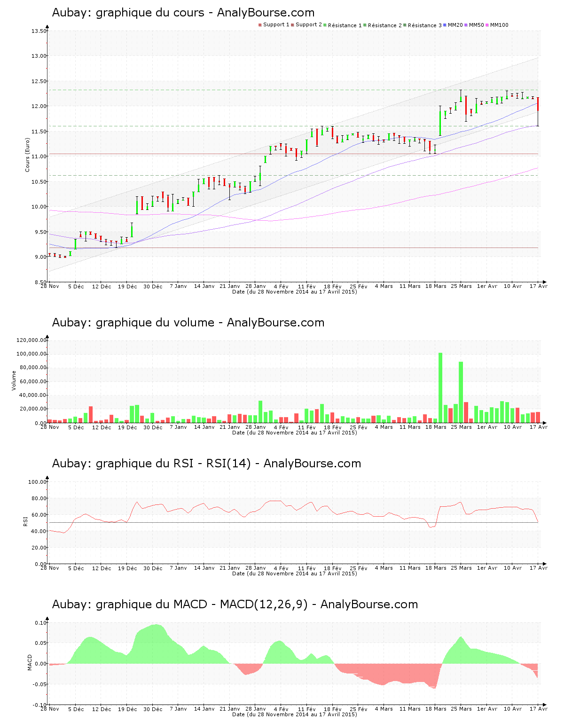Click the '18 Mars' date label on price chart
Viewport: 564px width, 728px height.
[436, 287]
